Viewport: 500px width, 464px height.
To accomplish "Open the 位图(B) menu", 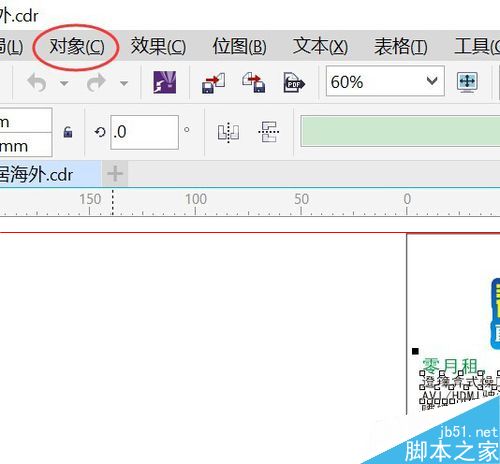I will point(239,46).
